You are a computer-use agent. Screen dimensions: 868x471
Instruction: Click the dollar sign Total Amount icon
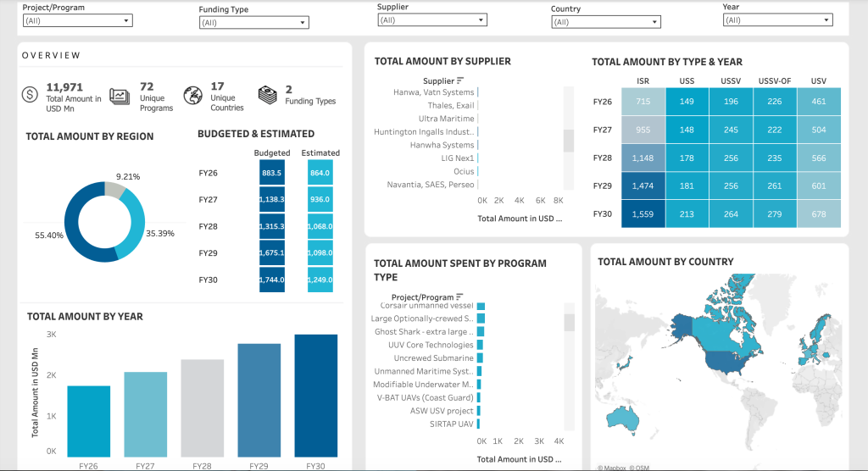(31, 95)
